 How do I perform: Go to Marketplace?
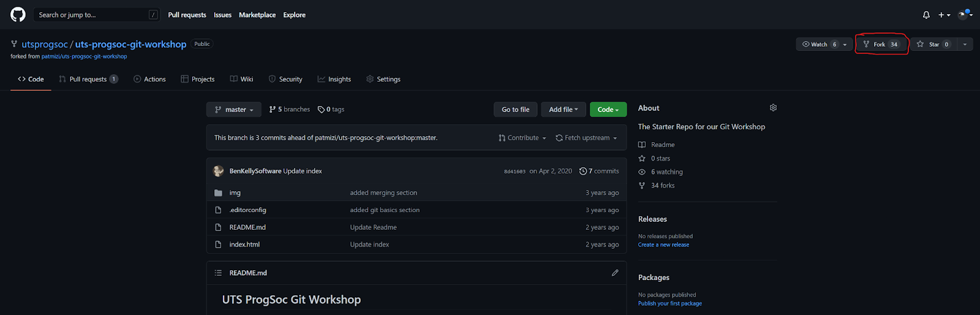coord(257,15)
